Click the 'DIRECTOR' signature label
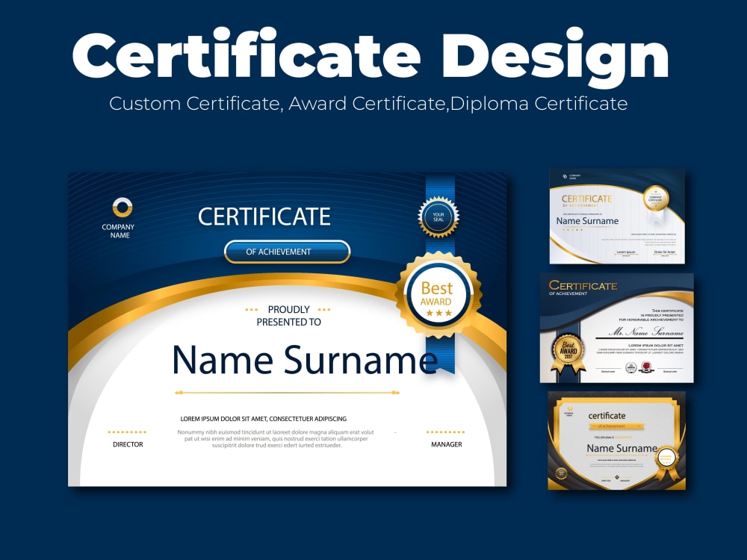 click(x=128, y=444)
